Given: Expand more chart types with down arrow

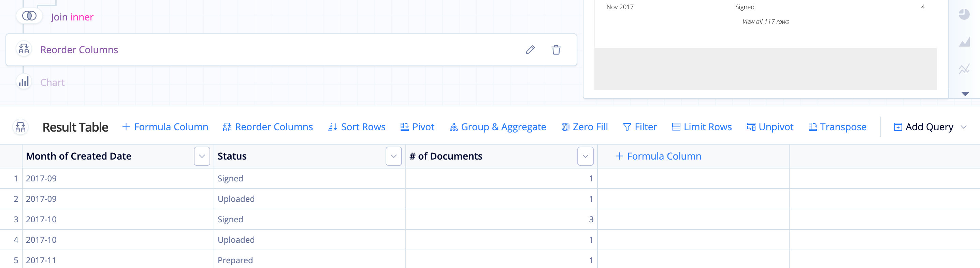Looking at the screenshot, I should click(x=965, y=93).
